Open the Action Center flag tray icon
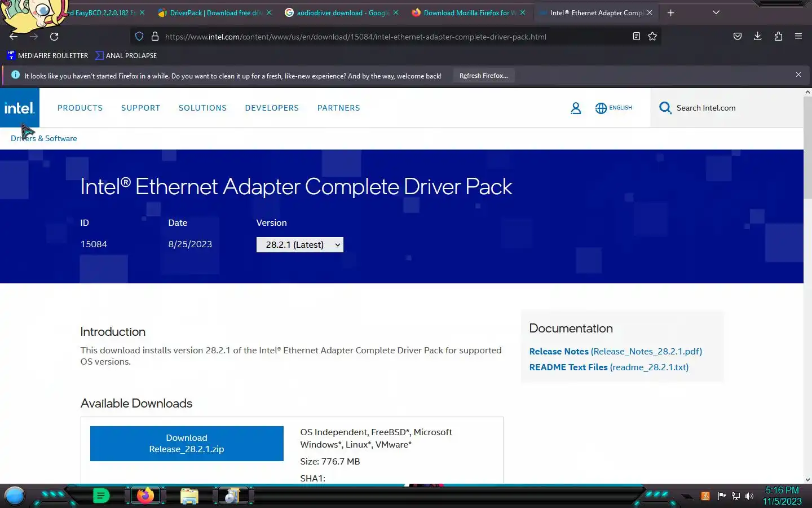 [722, 496]
